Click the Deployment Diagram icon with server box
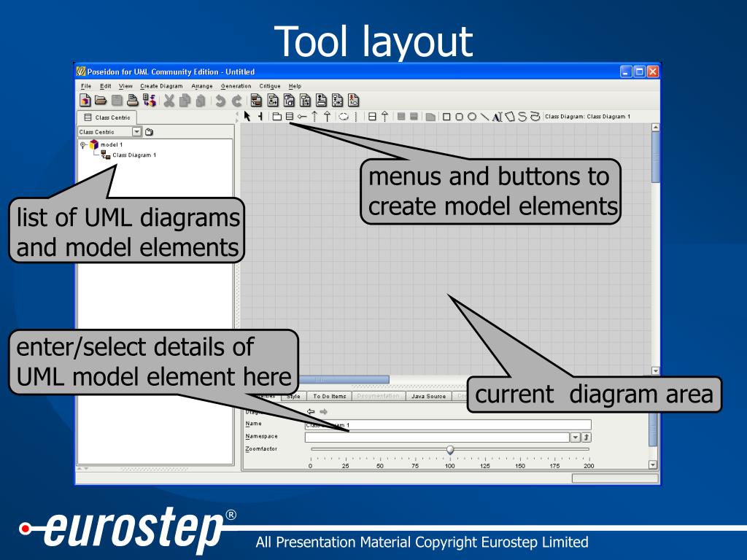 pos(289,100)
